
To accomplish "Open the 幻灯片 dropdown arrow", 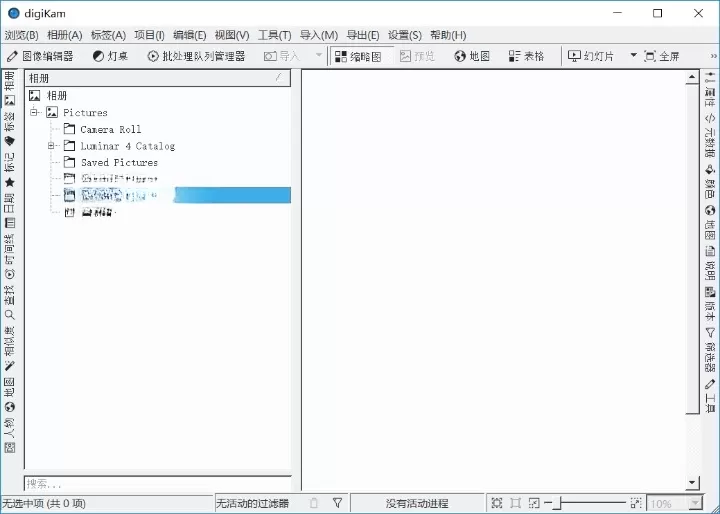I will pos(633,56).
